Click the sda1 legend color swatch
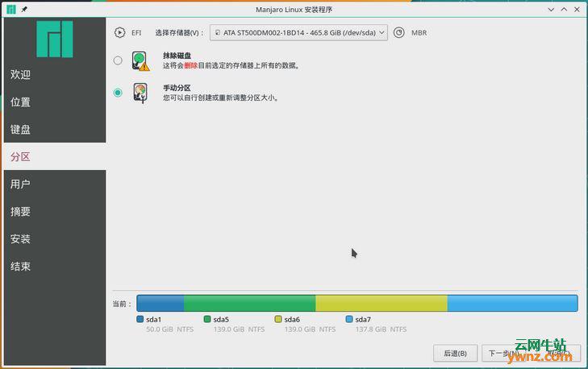The image size is (588, 369). 140,319
